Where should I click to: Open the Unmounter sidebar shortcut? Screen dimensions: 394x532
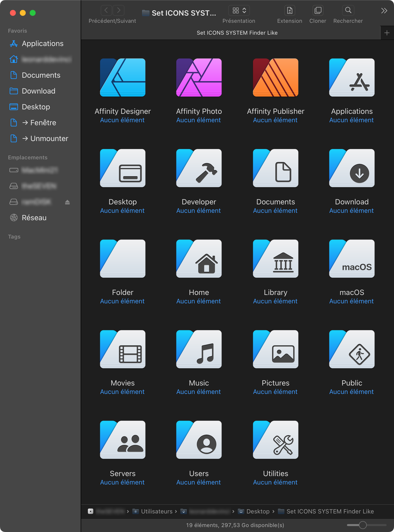(x=41, y=139)
